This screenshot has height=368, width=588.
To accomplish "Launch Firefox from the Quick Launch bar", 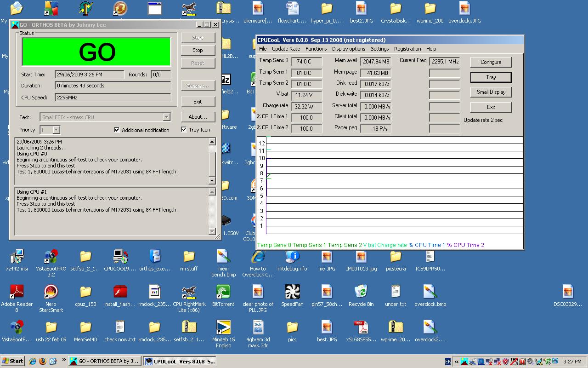I will pyautogui.click(x=43, y=361).
